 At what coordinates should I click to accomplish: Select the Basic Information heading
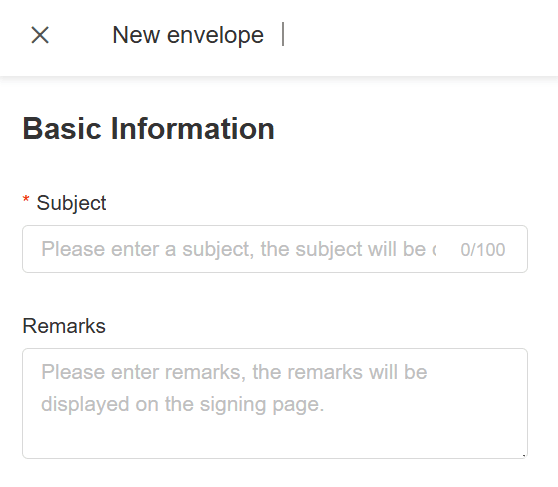click(x=148, y=129)
